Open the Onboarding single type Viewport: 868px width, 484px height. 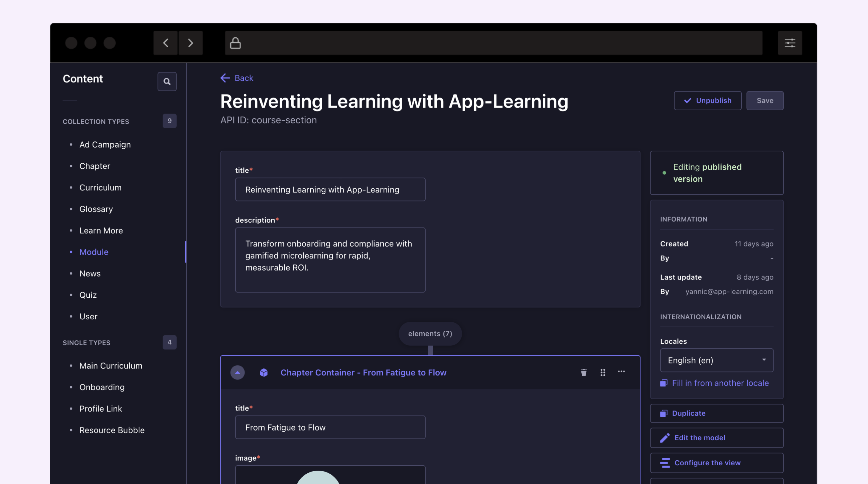(102, 387)
